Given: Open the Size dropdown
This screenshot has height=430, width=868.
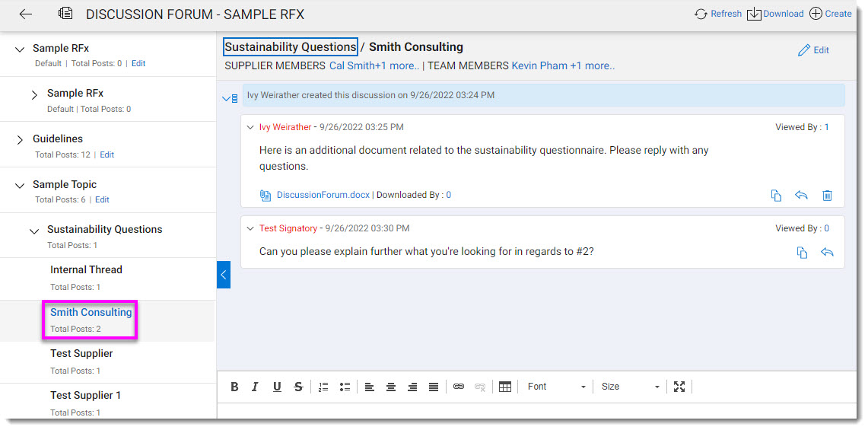Looking at the screenshot, I should coord(630,387).
